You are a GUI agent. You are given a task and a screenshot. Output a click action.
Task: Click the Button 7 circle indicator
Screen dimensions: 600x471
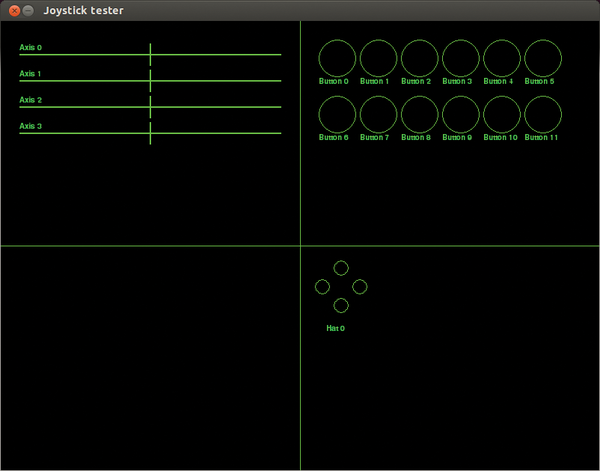pyautogui.click(x=378, y=114)
